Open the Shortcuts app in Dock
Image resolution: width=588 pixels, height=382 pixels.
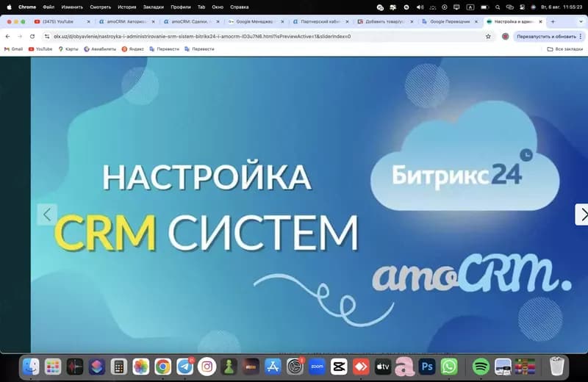pyautogui.click(x=97, y=367)
